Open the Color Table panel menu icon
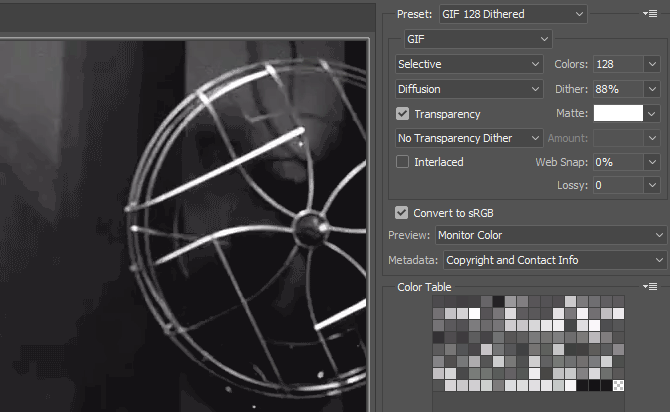670x412 pixels. coord(650,286)
